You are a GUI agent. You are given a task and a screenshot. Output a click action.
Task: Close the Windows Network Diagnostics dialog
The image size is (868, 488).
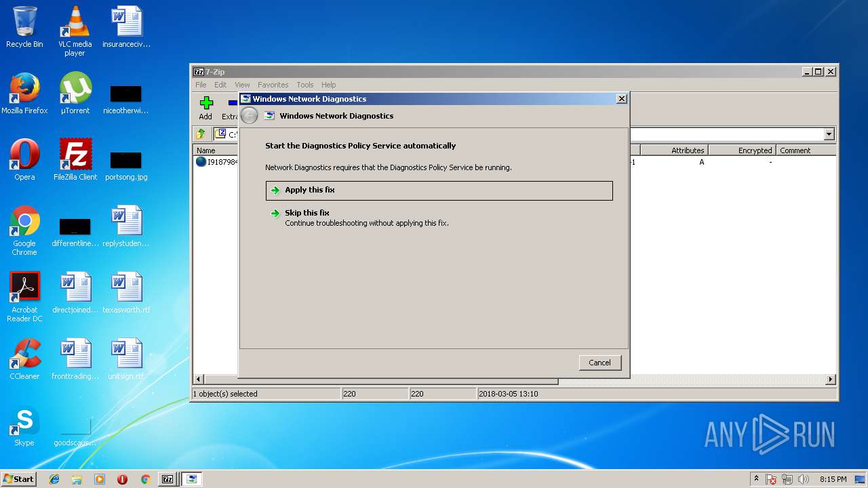621,99
